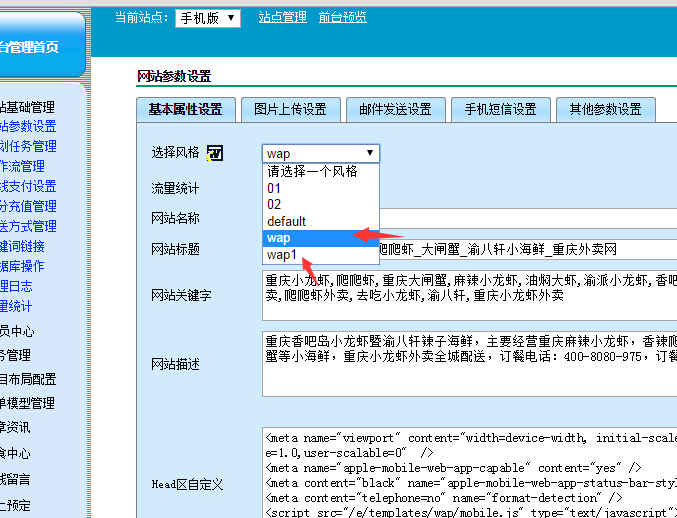This screenshot has height=518, width=677.
Task: Click the 前台预览 link
Action: click(342, 17)
